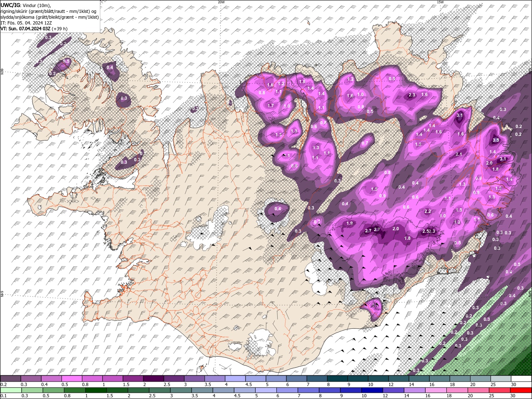532x399 pixels.
Task: Click the '15W' longitude label on top edge
Action: [440, 2]
